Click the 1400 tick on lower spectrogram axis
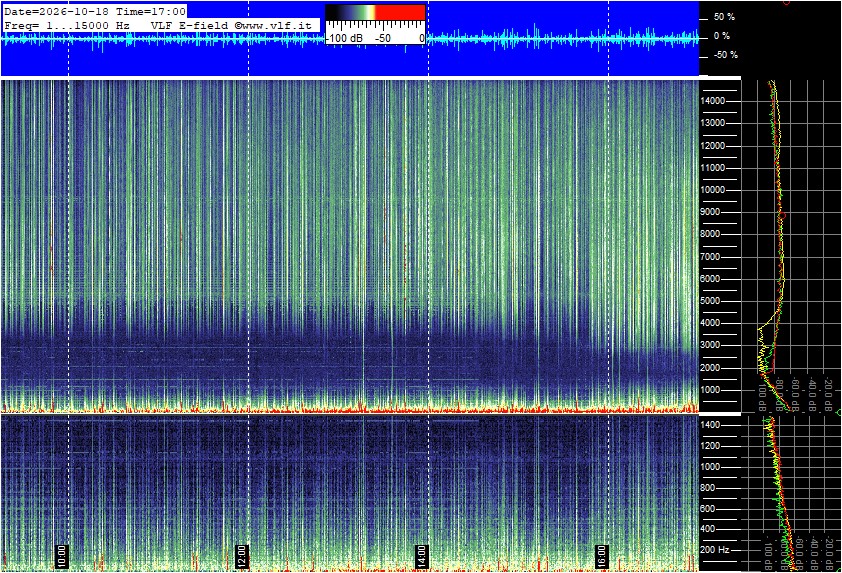The height and width of the screenshot is (573, 842). click(x=710, y=425)
